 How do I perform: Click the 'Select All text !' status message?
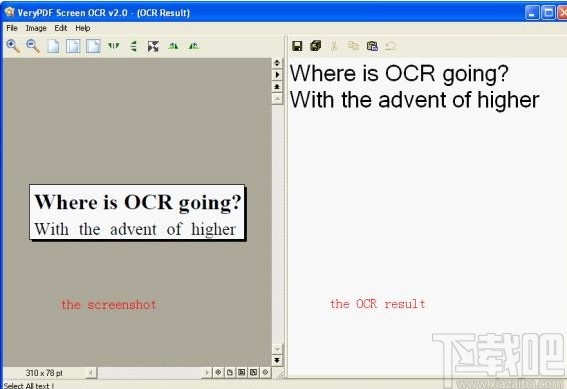[29, 386]
